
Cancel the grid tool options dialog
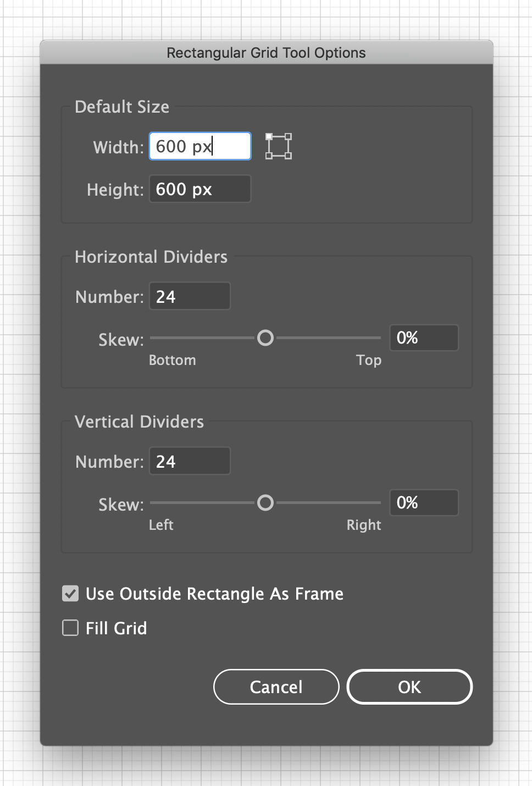[276, 687]
